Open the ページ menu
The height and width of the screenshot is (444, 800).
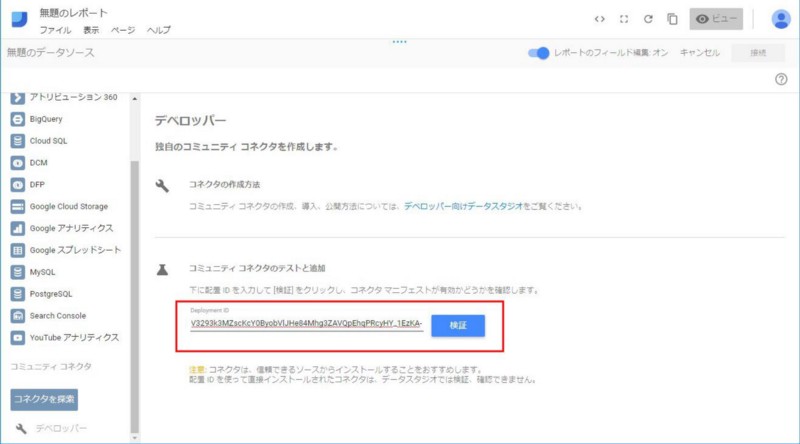pos(123,30)
